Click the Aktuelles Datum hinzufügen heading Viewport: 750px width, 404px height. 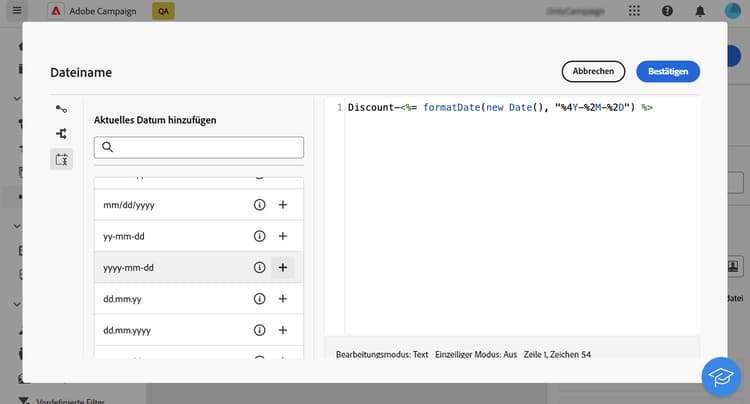[x=155, y=120]
